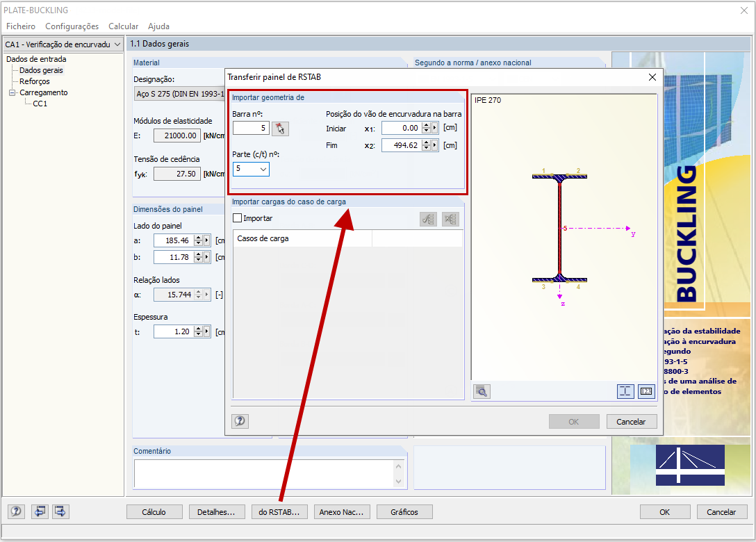The height and width of the screenshot is (542, 756).
Task: Click the pick bar from model icon
Action: click(x=280, y=129)
